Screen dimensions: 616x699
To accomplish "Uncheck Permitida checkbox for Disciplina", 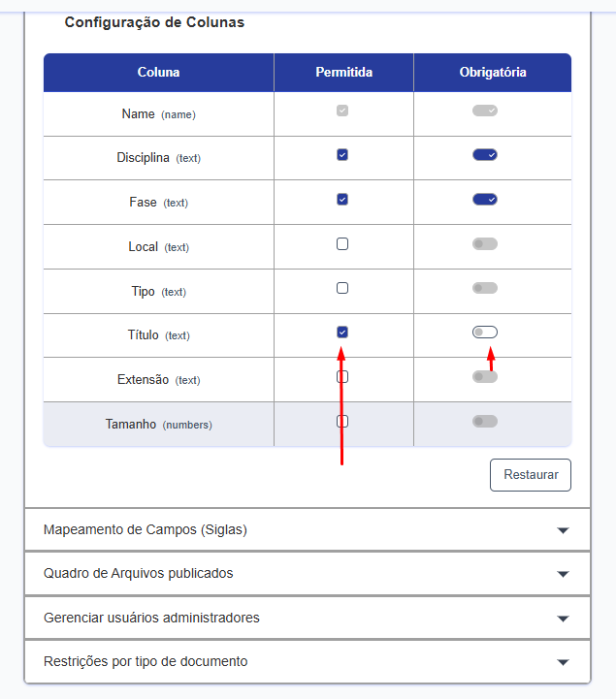I will 342,155.
